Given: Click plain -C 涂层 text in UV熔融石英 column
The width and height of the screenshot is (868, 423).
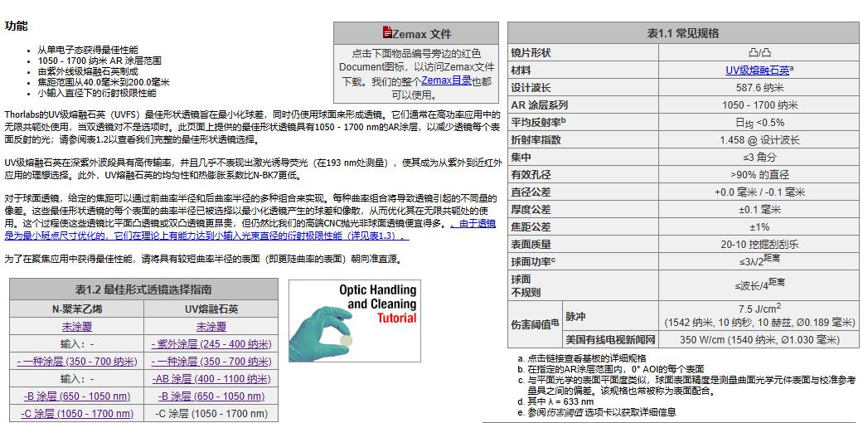Looking at the screenshot, I should point(211,414).
